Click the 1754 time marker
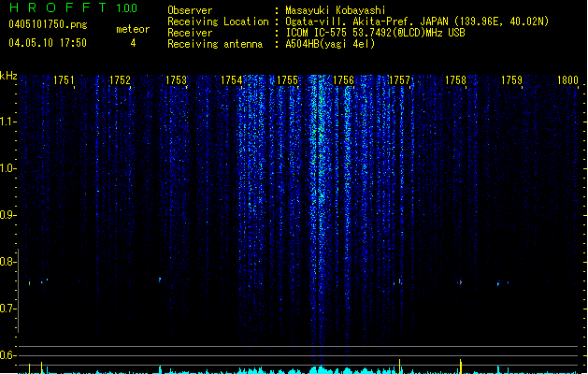Viewport: 588px width, 374px height. click(x=232, y=80)
